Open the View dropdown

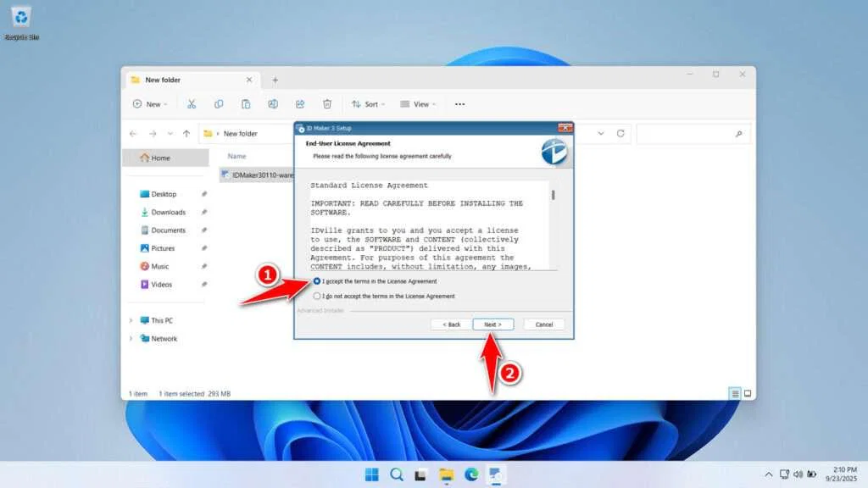coord(417,103)
